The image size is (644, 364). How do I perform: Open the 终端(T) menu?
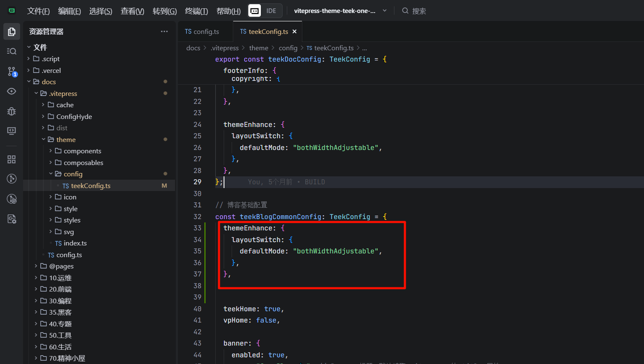(x=196, y=11)
